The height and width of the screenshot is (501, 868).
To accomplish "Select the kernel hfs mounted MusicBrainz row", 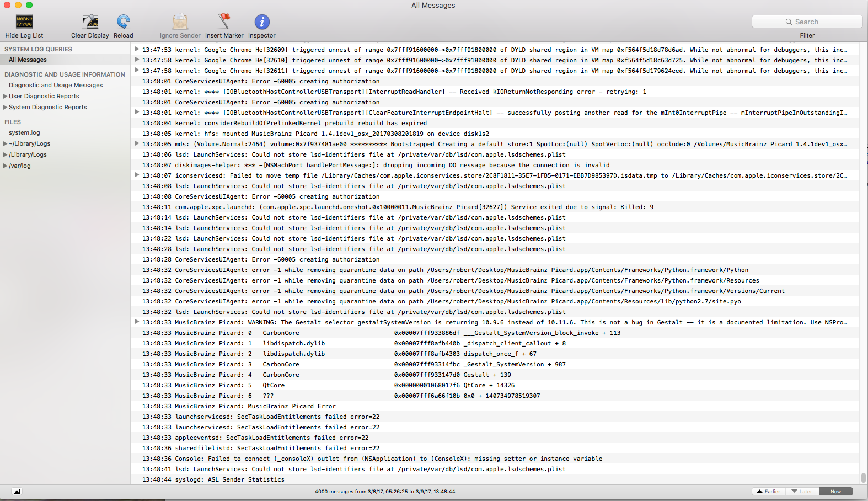I will pyautogui.click(x=495, y=134).
